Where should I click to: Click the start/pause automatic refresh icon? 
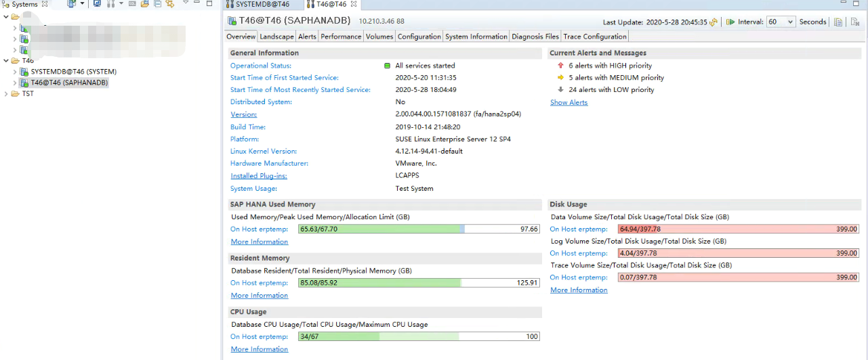coord(730,22)
